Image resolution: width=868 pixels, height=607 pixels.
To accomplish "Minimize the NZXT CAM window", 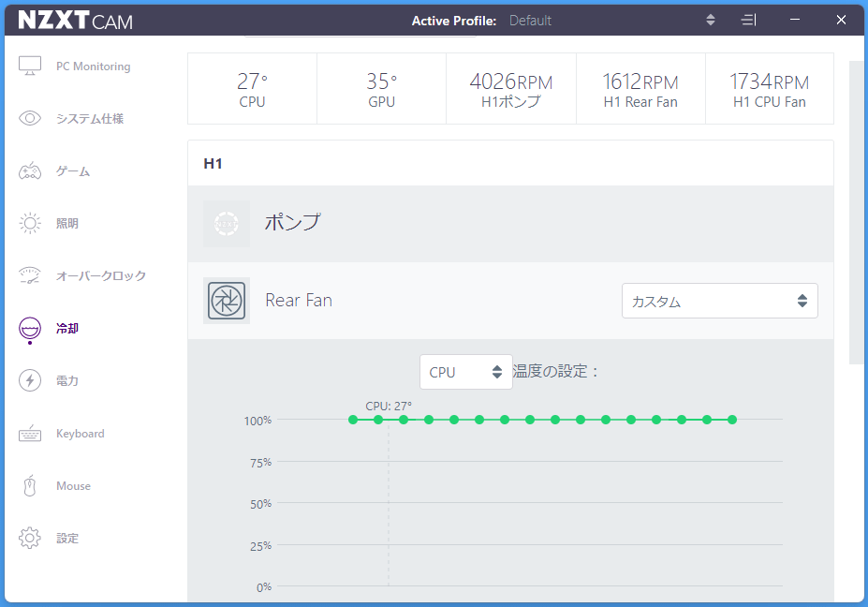I will click(x=795, y=20).
